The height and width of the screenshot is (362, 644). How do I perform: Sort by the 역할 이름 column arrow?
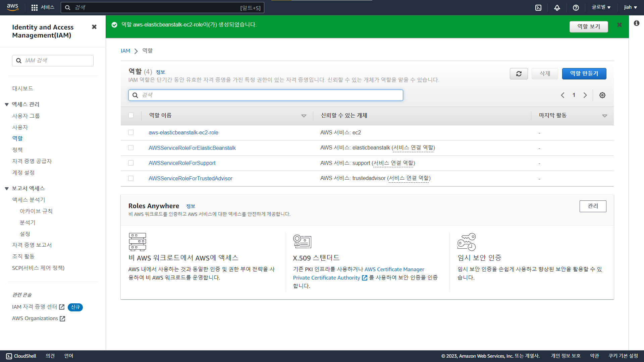[304, 116]
